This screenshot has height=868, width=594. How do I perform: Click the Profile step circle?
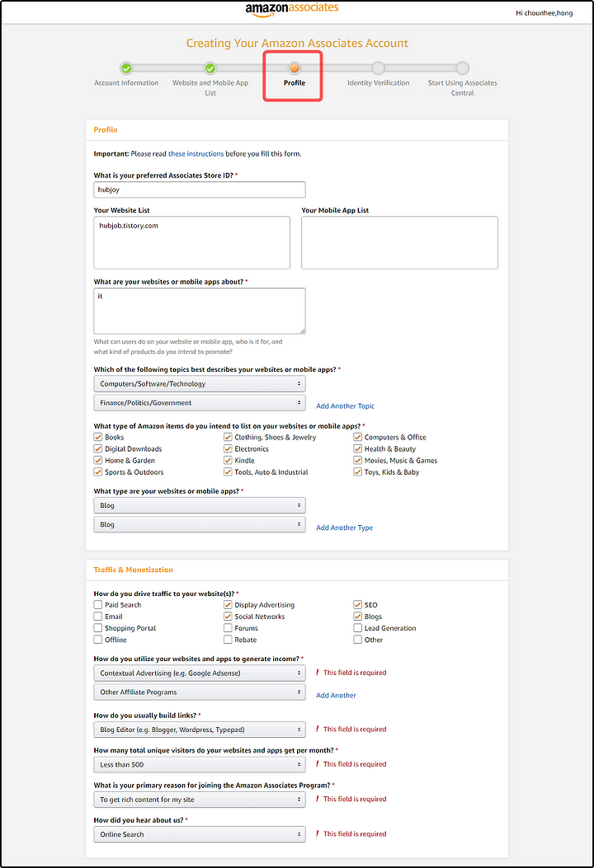click(x=295, y=68)
